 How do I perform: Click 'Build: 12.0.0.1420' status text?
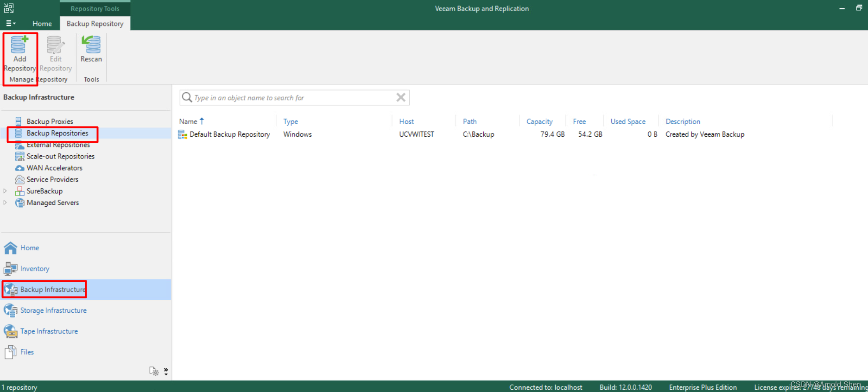tap(626, 387)
